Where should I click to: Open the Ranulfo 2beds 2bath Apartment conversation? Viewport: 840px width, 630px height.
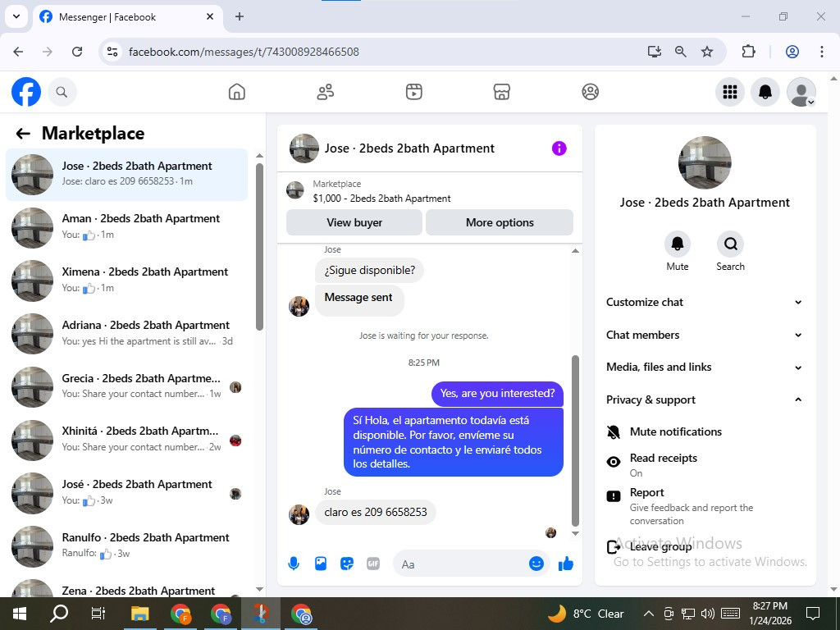pyautogui.click(x=127, y=546)
